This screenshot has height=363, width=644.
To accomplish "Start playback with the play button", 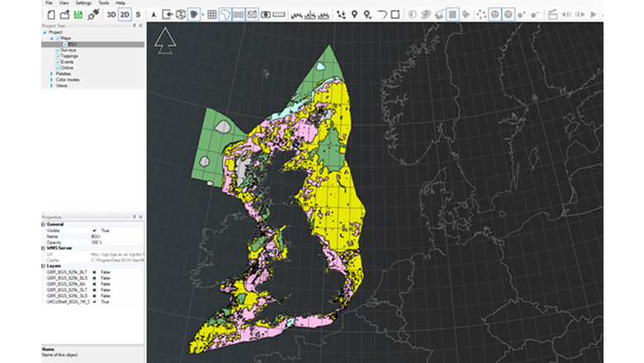I will pyautogui.click(x=593, y=15).
